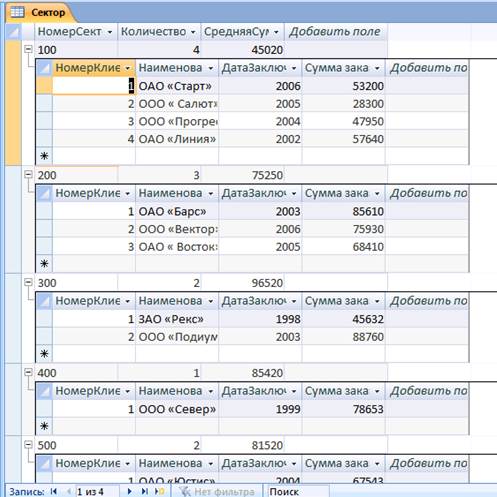The width and height of the screenshot is (497, 497).
Task: Select cell ОАО «Старт»
Action: point(177,86)
